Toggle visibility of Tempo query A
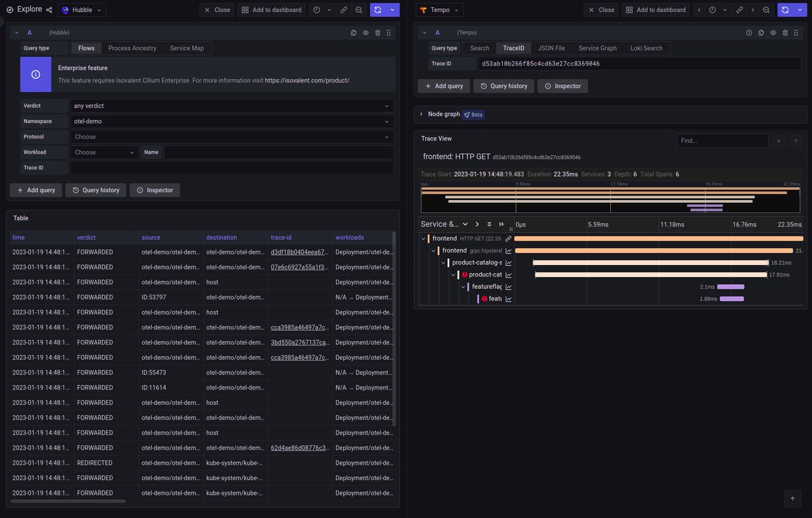Viewport: 812px width, 518px height. [x=773, y=32]
